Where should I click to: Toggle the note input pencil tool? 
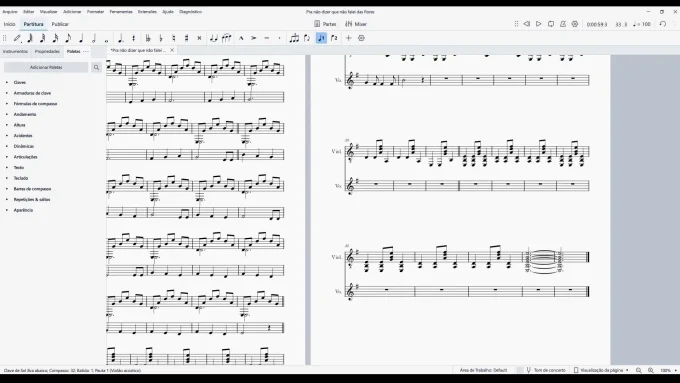(x=17, y=38)
